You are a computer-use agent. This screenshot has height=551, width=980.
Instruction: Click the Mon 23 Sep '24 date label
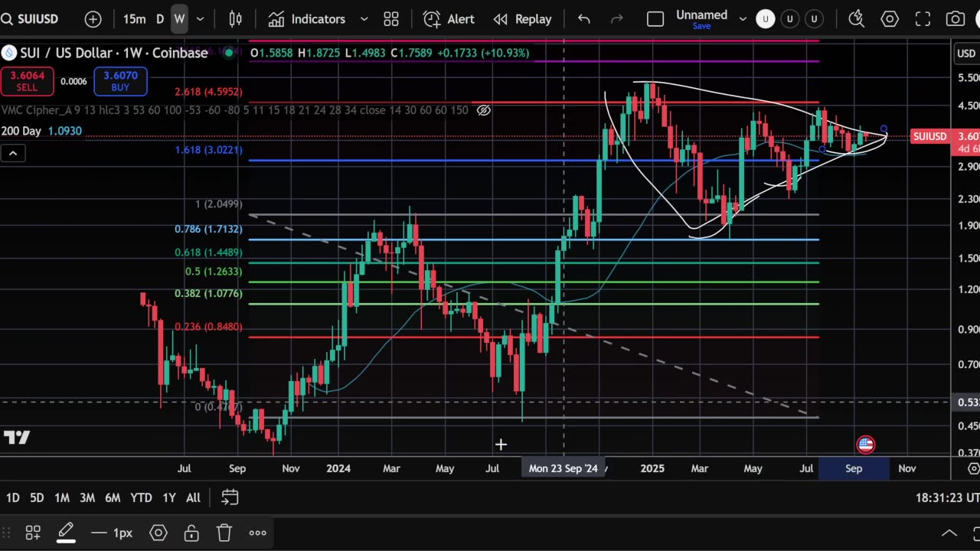tap(563, 468)
